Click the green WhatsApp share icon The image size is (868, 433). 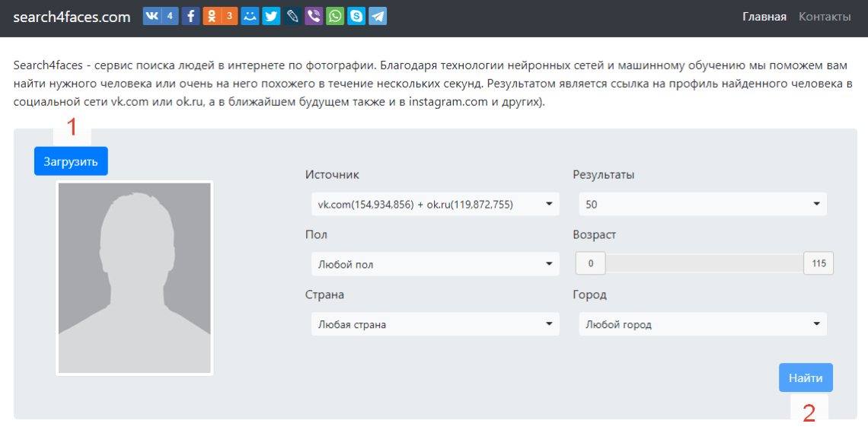pos(335,16)
